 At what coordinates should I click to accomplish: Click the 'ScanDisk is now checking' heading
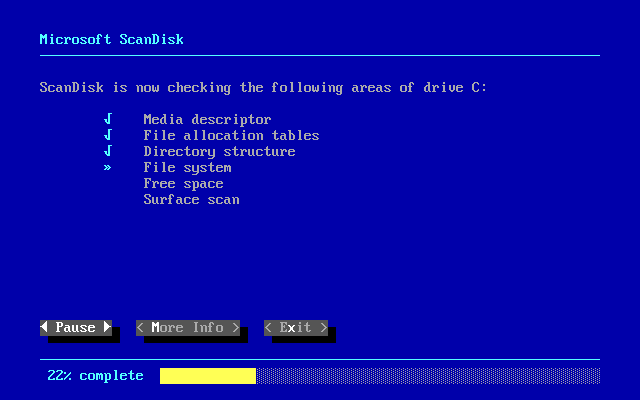pyautogui.click(x=263, y=88)
